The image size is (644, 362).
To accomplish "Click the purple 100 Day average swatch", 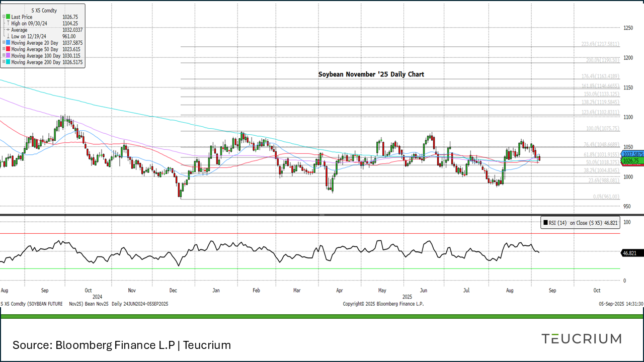I will 8,56.
